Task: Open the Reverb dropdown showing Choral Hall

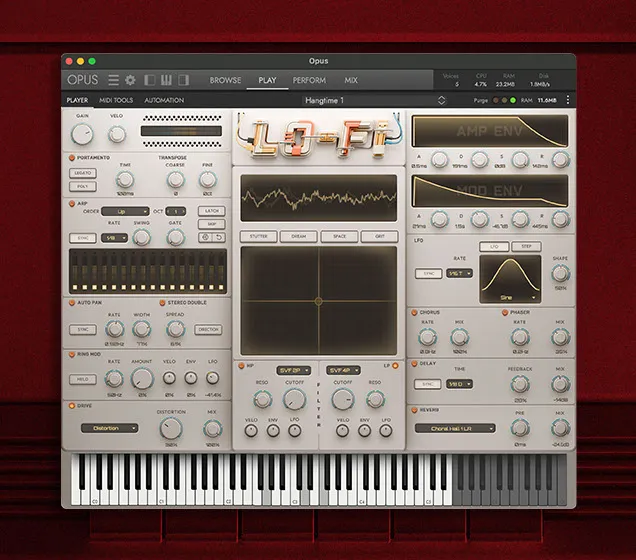Action: 455,428
